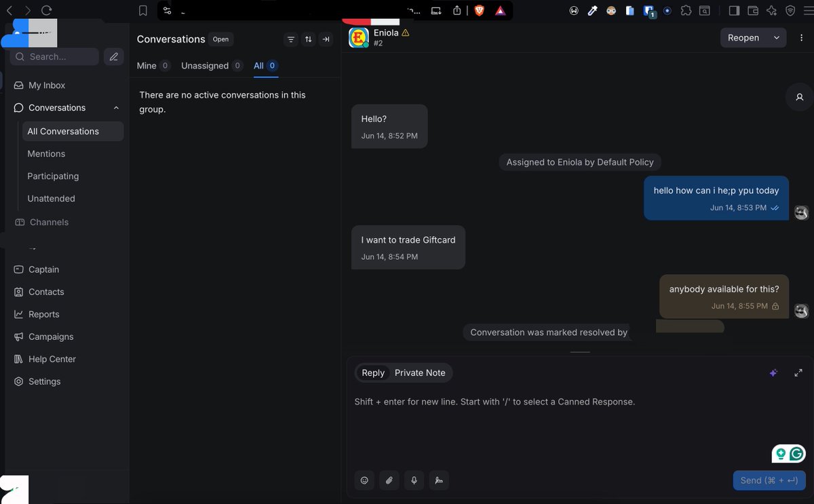This screenshot has height=504, width=814.
Task: Select the All conversations tab
Action: [x=266, y=66]
